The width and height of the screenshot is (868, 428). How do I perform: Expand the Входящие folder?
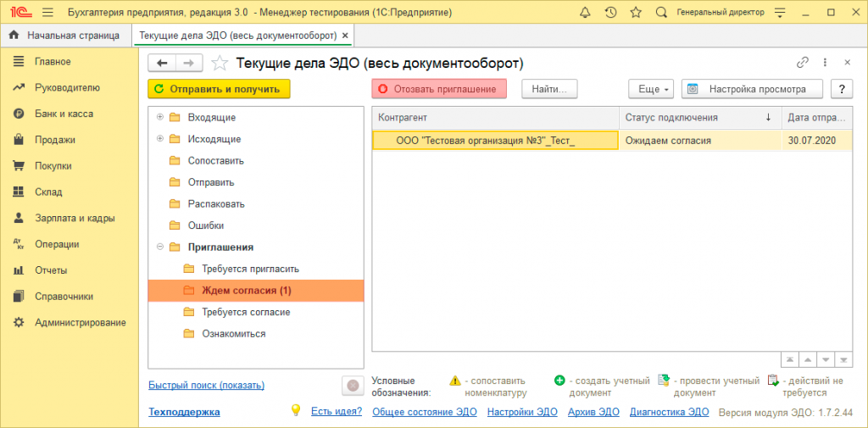pyautogui.click(x=160, y=117)
